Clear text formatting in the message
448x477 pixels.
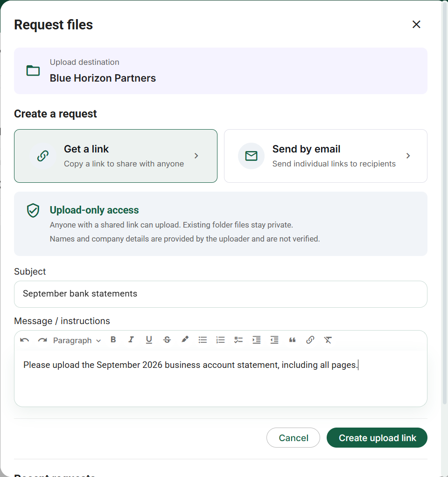(328, 340)
